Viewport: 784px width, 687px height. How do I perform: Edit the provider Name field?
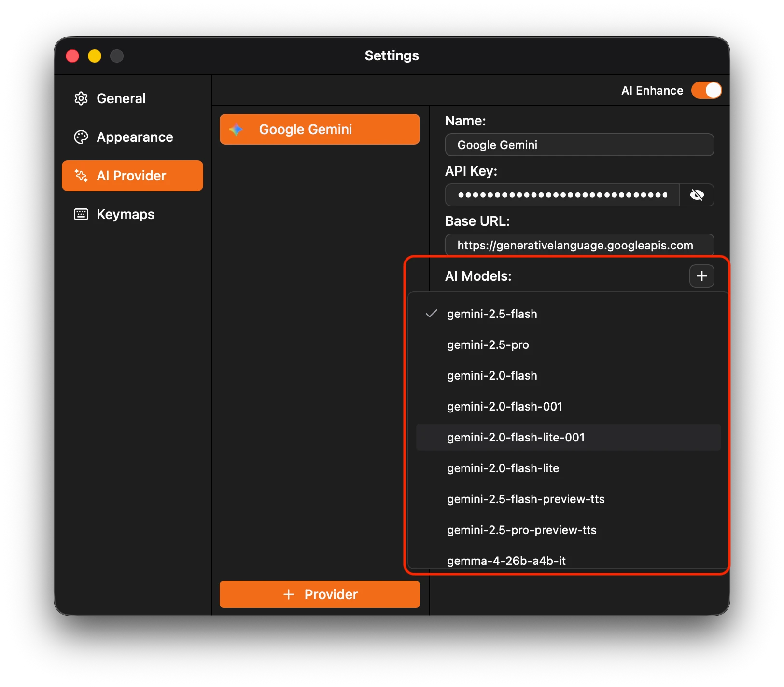coord(579,145)
